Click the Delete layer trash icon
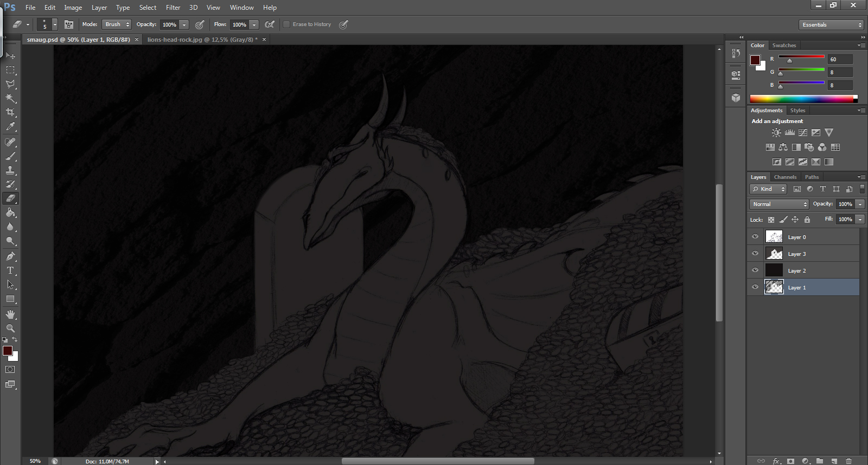The image size is (868, 465). (849, 461)
